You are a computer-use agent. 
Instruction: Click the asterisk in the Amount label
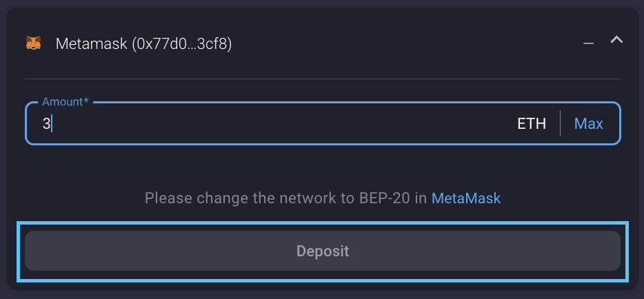pyautogui.click(x=86, y=102)
